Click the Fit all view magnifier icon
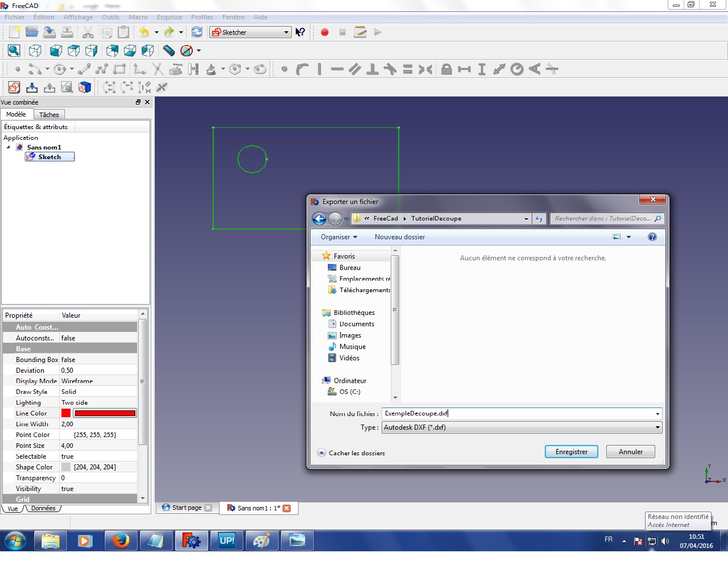Image resolution: width=728 pixels, height=582 pixels. point(14,51)
